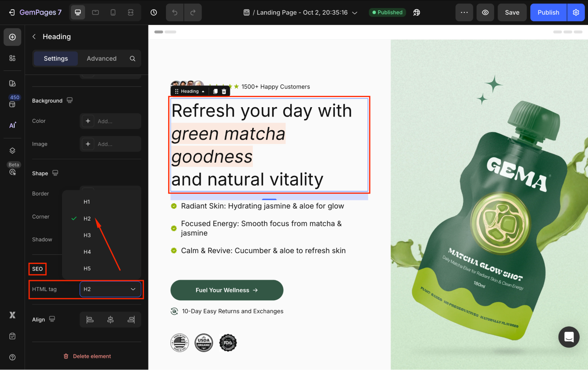The height and width of the screenshot is (370, 588).
Task: Expand the Landing Page title dropdown
Action: pos(355,13)
